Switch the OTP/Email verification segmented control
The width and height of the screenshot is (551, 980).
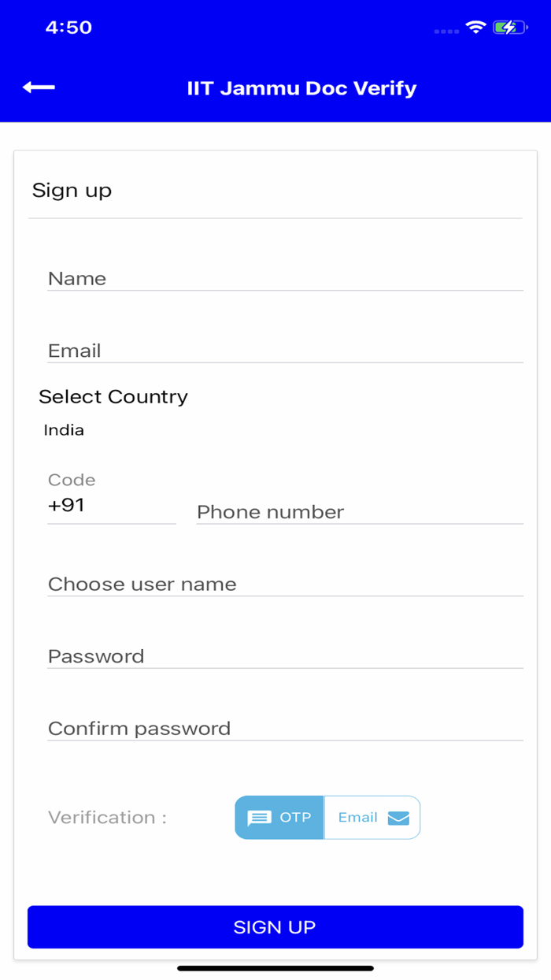(x=327, y=818)
